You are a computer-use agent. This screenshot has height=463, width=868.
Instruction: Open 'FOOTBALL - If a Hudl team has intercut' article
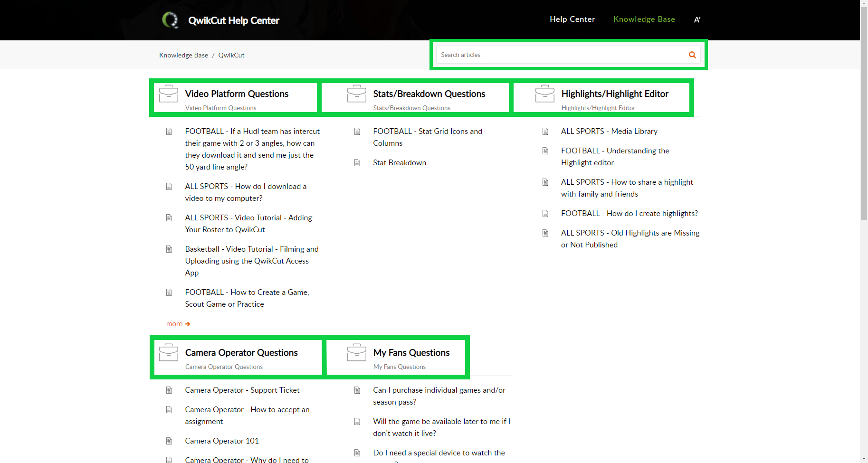coord(252,149)
